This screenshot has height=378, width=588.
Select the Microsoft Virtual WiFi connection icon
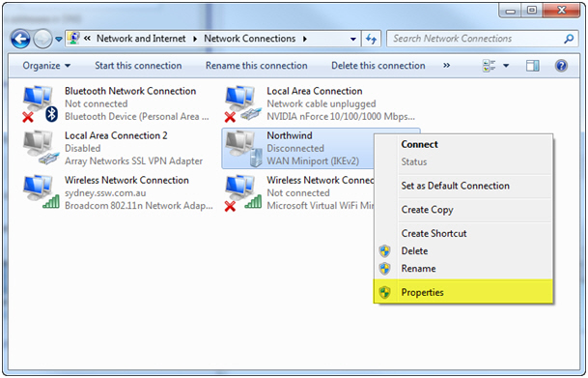[x=243, y=193]
